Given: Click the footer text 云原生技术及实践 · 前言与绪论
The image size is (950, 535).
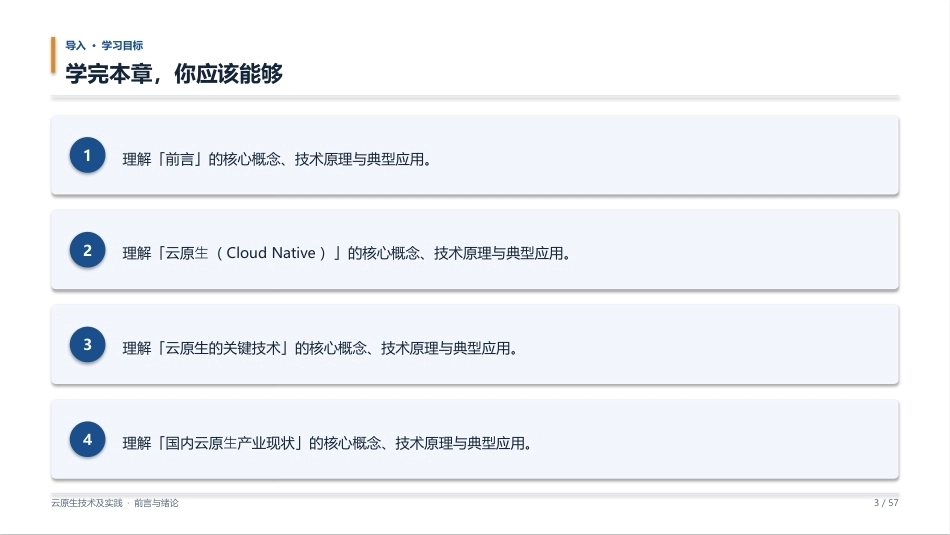Looking at the screenshot, I should coord(115,503).
